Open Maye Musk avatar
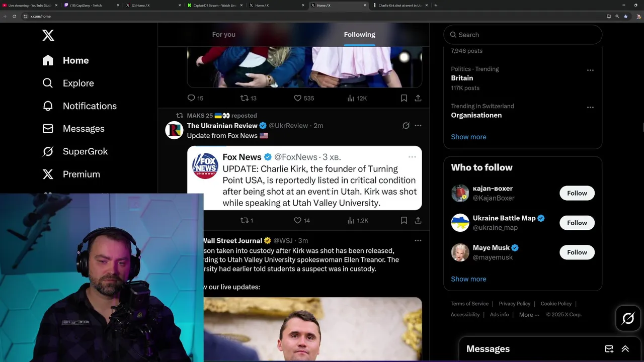The image size is (644, 362). (460, 252)
